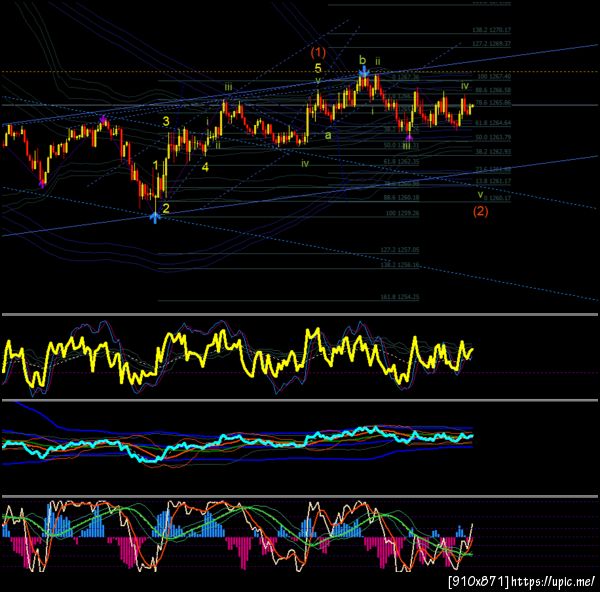Click the purple marker above wave iii low
600x592 pixels.
(409, 138)
